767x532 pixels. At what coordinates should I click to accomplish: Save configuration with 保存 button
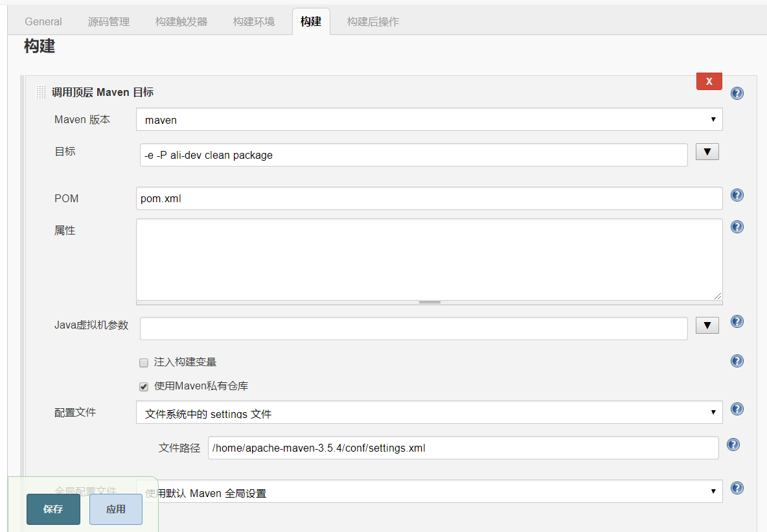53,509
